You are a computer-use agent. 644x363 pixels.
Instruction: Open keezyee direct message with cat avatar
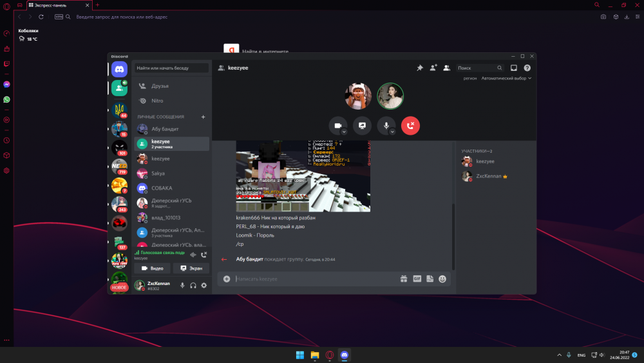tap(171, 159)
